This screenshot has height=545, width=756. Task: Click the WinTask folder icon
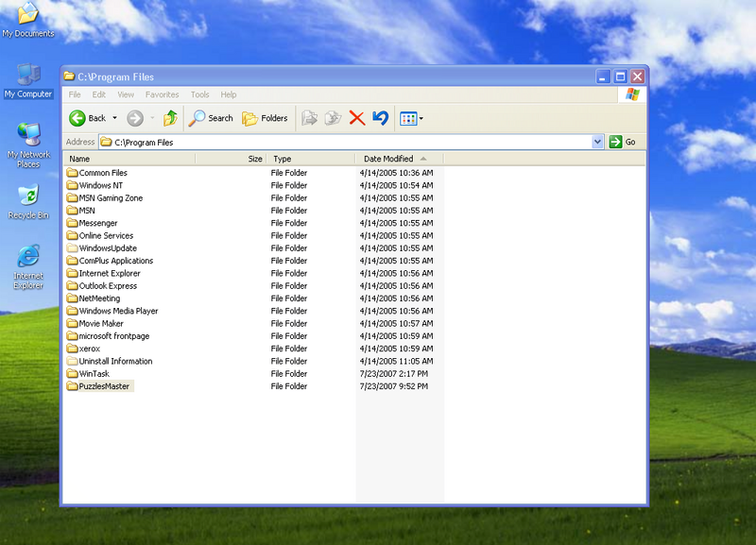coord(73,373)
